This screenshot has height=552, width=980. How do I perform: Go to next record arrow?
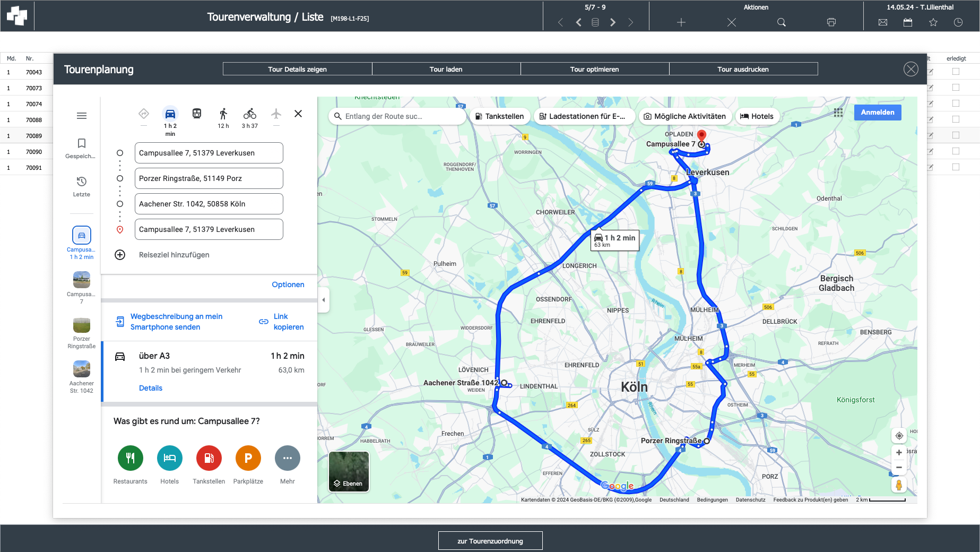point(613,22)
